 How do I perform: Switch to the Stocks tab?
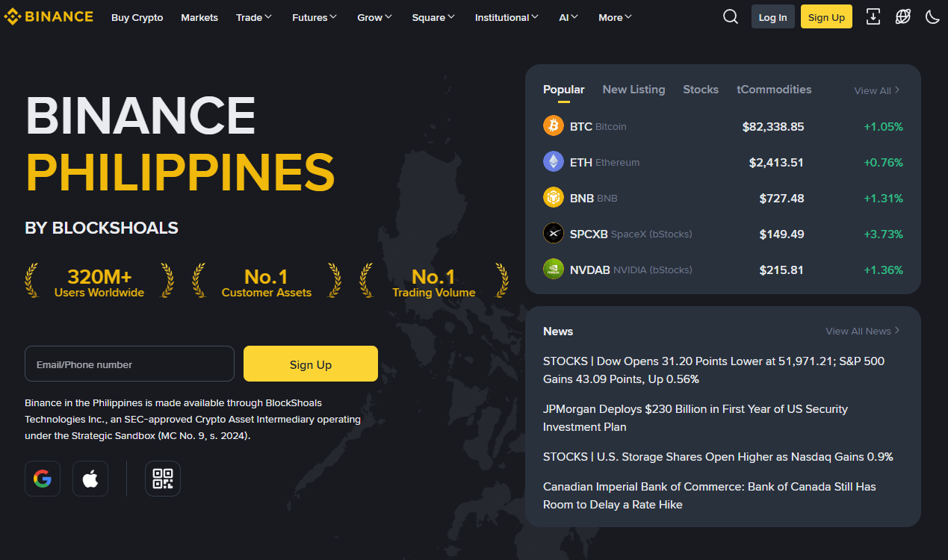coord(701,90)
